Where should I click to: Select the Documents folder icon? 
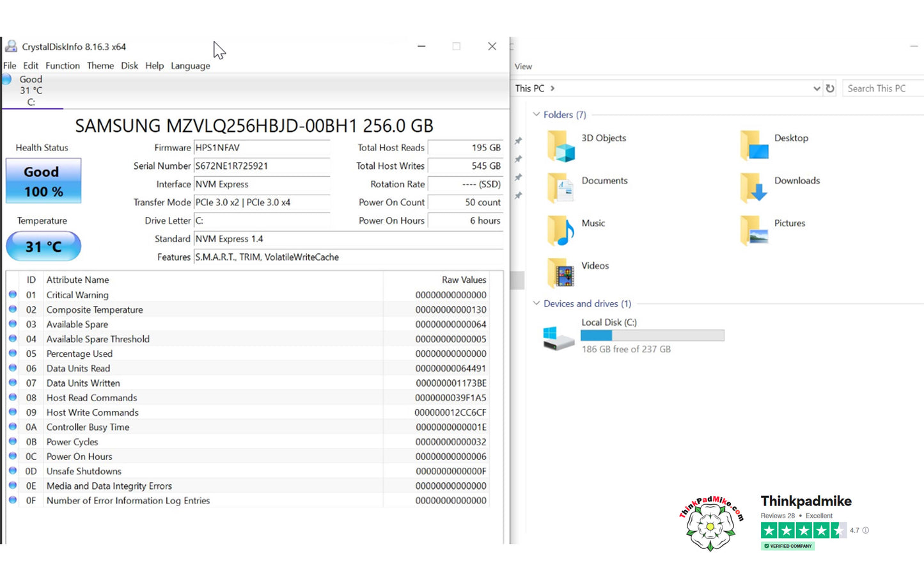[x=561, y=187]
